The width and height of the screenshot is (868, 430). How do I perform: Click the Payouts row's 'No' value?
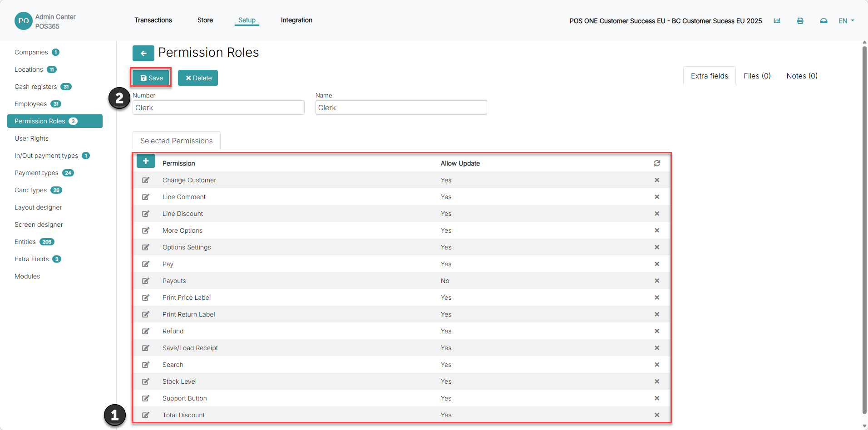(x=445, y=281)
